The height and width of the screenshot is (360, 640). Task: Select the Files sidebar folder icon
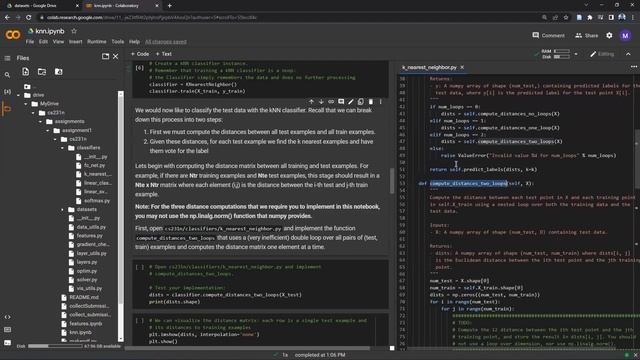(x=7, y=109)
